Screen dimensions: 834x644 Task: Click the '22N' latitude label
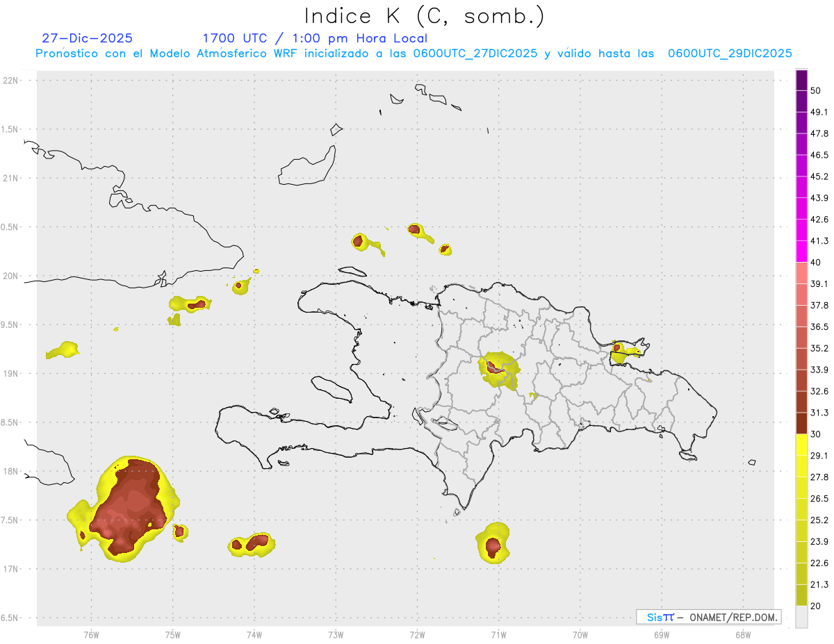coord(11,81)
